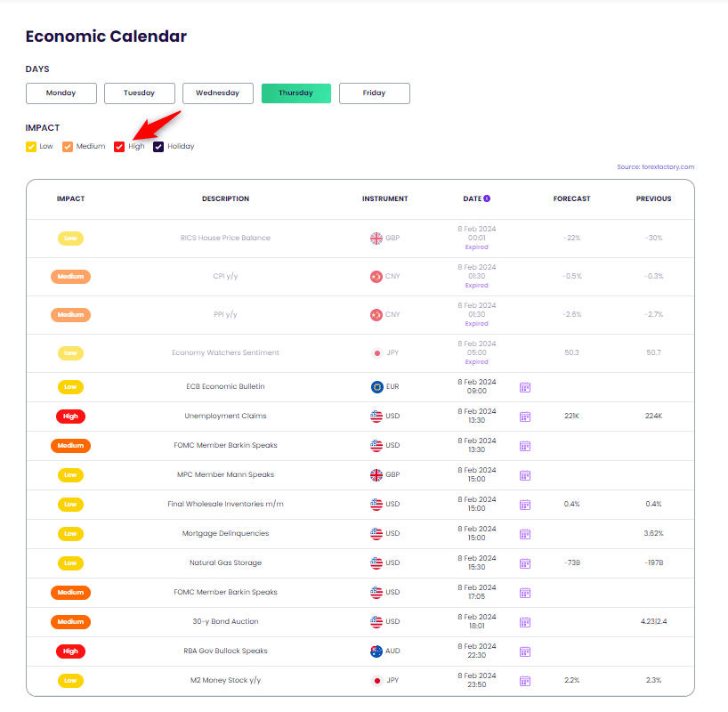Viewport: 728px width, 712px height.
Task: Open the calendar icon for MPC Member Mann Speaks
Action: (525, 475)
